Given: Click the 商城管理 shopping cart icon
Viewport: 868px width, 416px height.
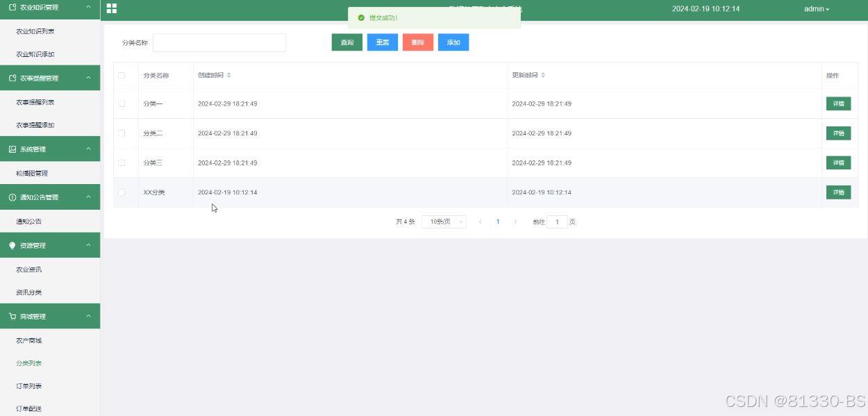Looking at the screenshot, I should pos(12,316).
